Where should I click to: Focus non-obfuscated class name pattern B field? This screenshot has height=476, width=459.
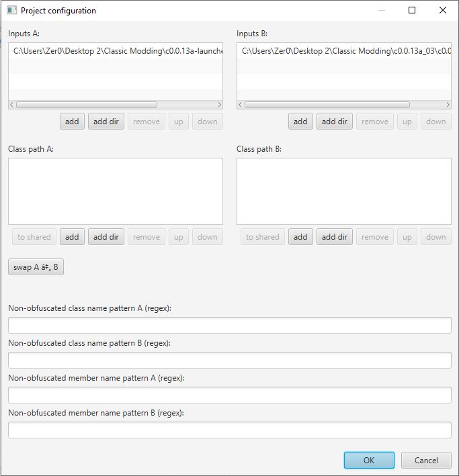pyautogui.click(x=229, y=361)
